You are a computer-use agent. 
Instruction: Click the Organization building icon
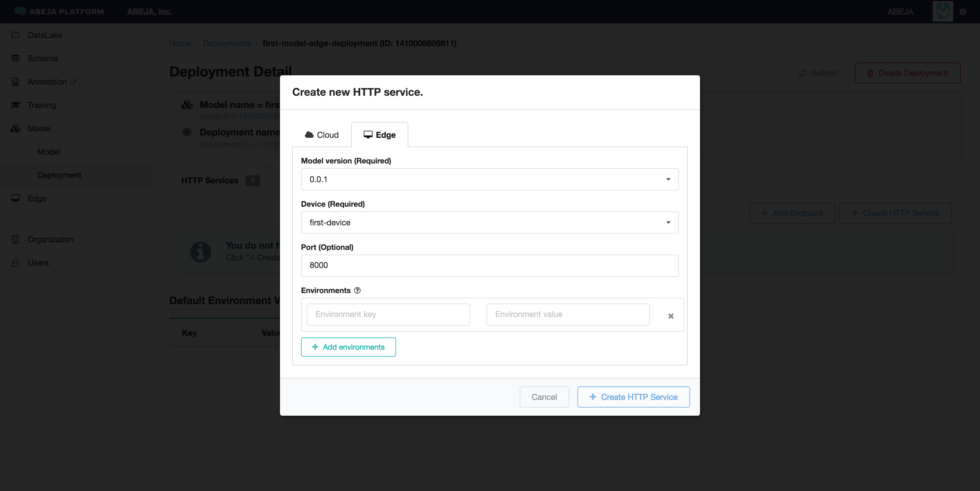point(15,239)
